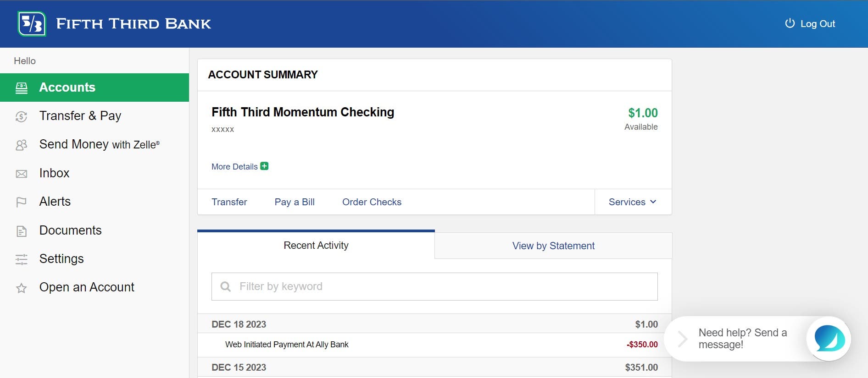Click the Open an Account star icon
The image size is (868, 378).
click(x=22, y=288)
